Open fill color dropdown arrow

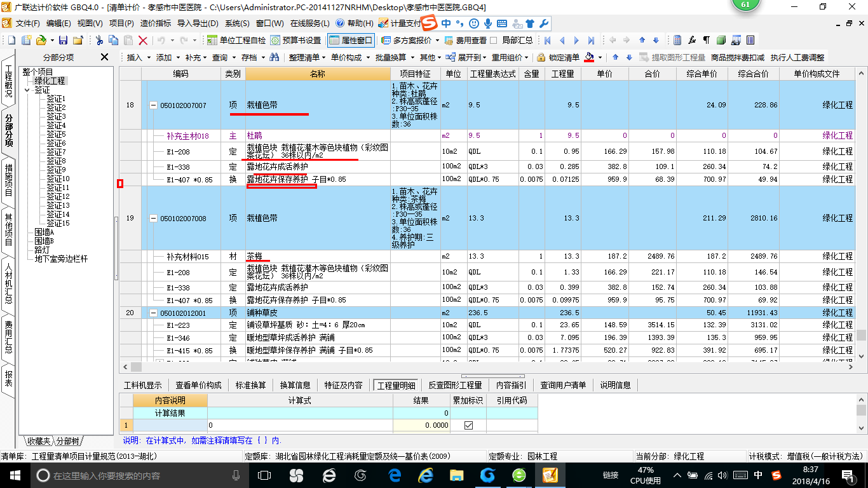pos(600,57)
